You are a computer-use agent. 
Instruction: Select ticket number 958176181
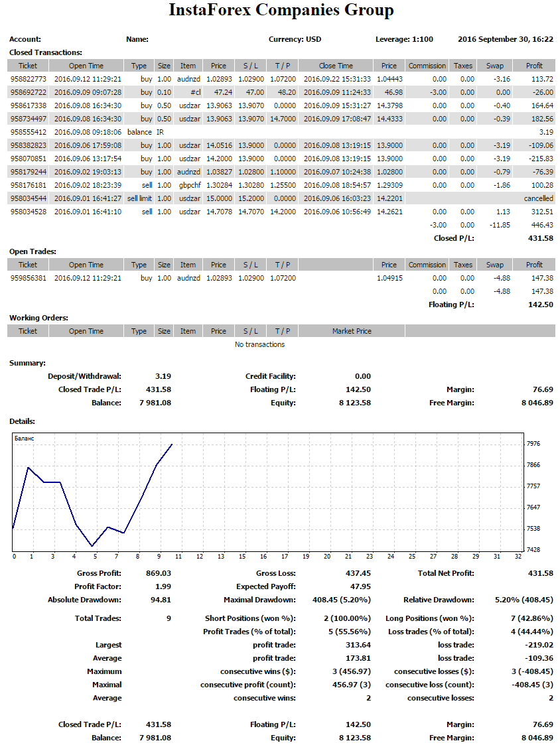click(28, 185)
